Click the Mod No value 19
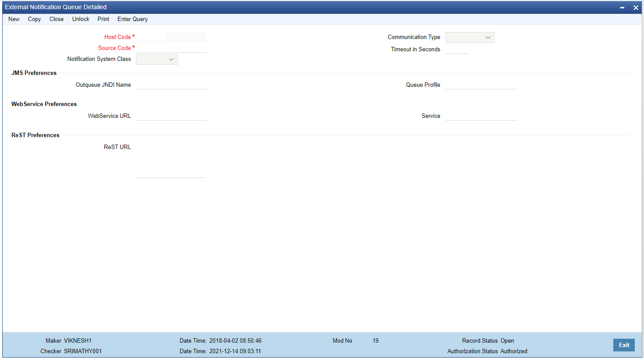This screenshot has width=644, height=358. pyautogui.click(x=376, y=341)
